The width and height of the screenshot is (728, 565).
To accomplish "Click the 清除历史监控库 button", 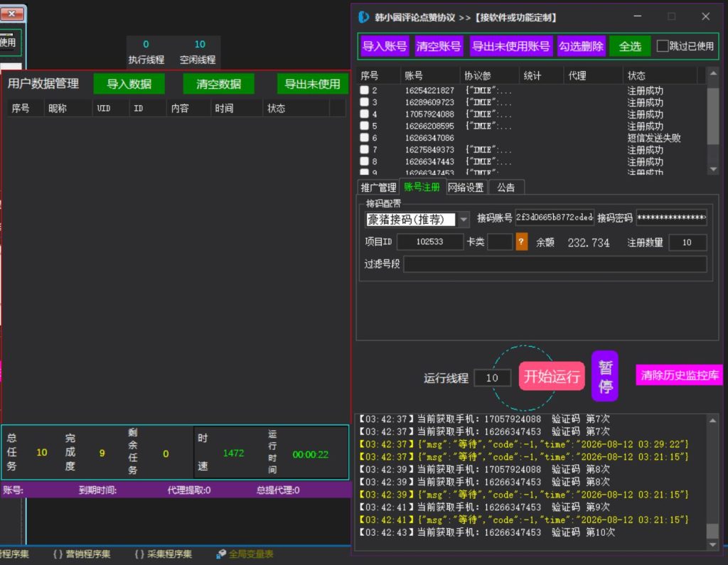I will point(679,375).
